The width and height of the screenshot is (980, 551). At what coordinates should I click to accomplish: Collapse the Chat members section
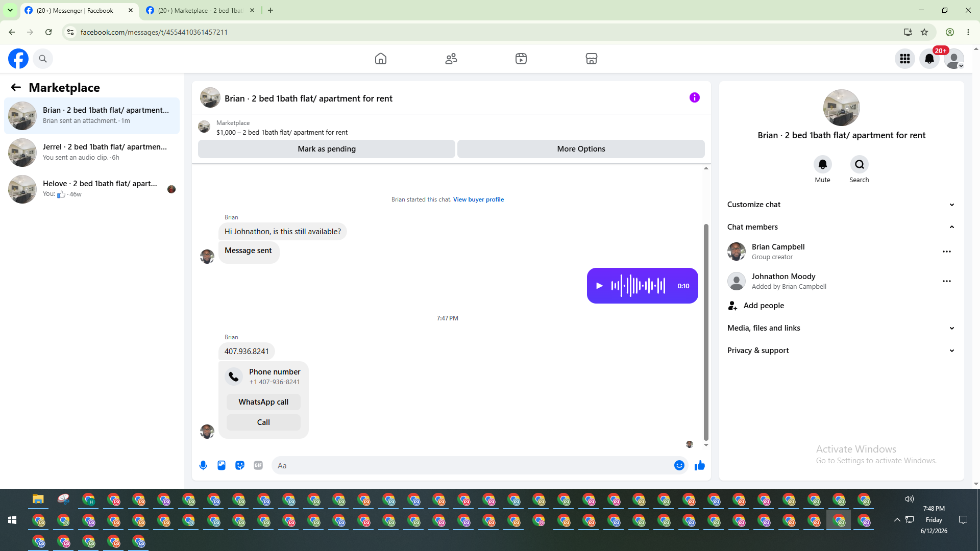(x=841, y=227)
